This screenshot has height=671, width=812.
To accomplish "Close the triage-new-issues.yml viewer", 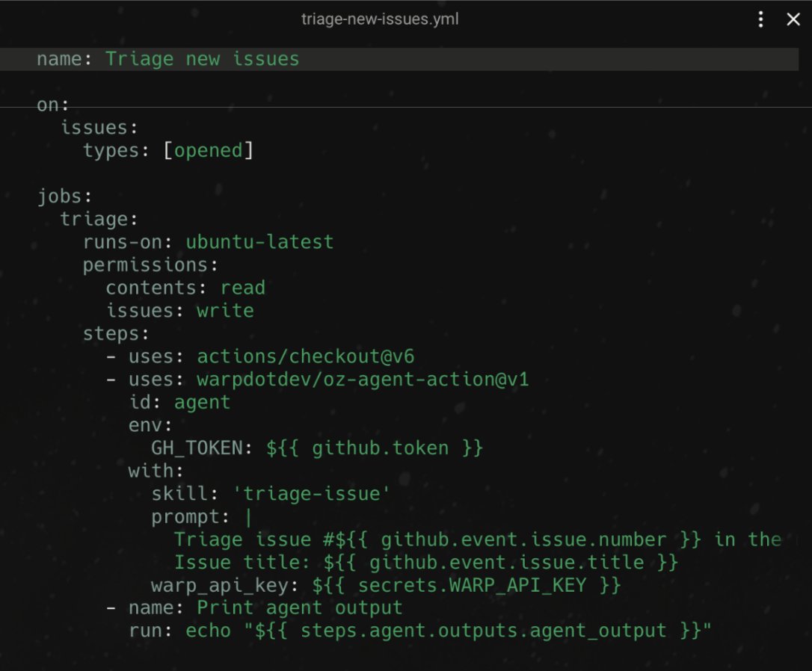I will pos(793,19).
